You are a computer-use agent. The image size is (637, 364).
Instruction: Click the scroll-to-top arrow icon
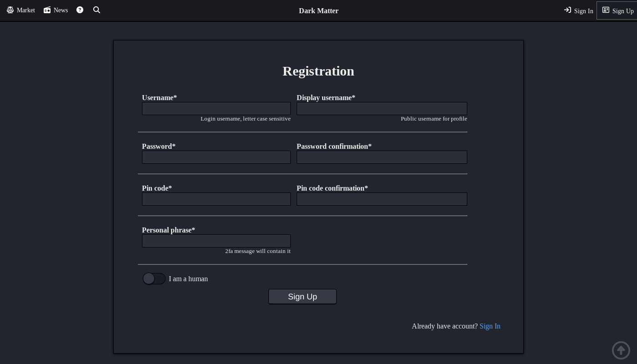click(x=621, y=350)
